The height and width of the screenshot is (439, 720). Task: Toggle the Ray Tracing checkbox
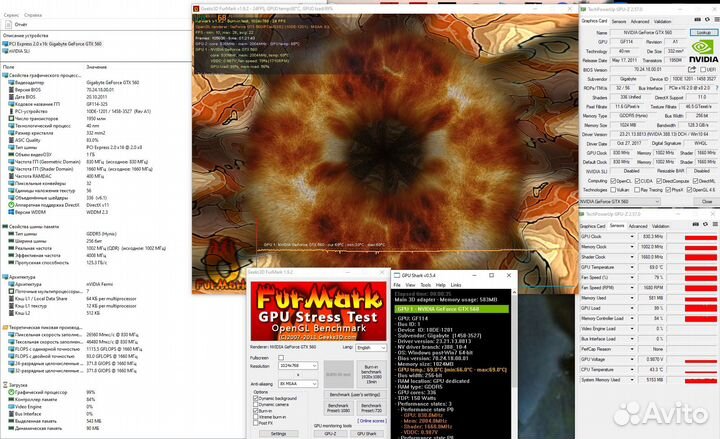coord(637,190)
